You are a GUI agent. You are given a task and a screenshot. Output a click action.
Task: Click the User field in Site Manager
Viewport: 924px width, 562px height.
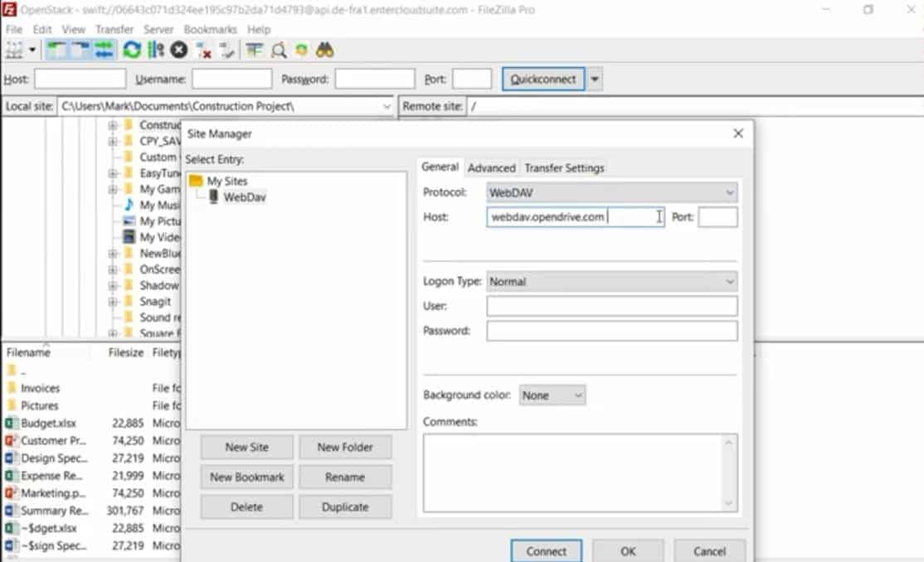pyautogui.click(x=611, y=306)
